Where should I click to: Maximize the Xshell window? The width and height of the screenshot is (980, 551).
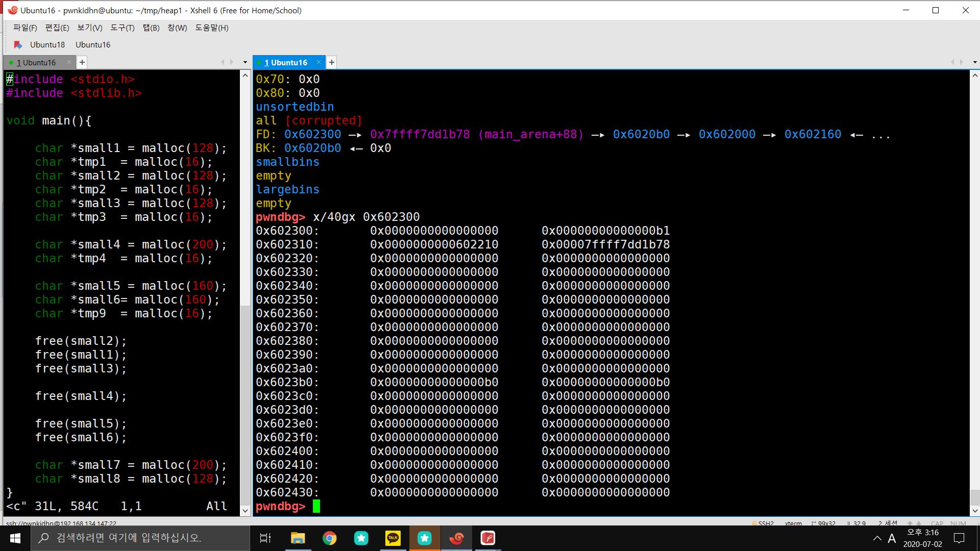936,10
